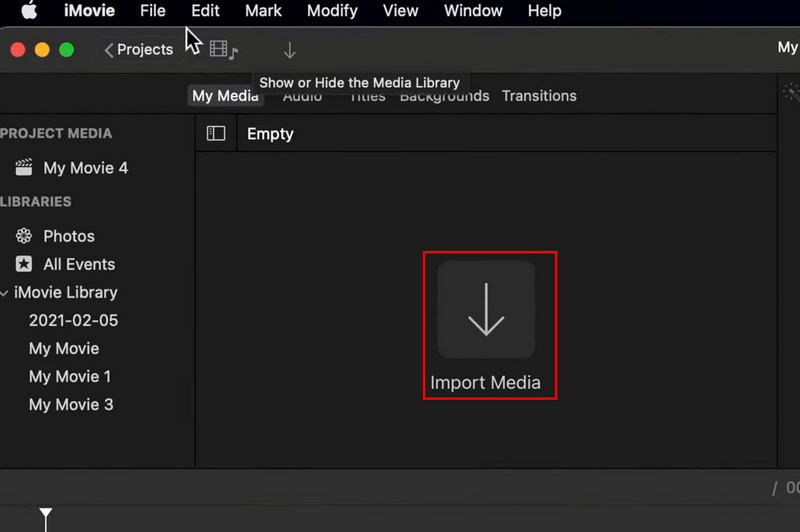Select My Movie 3 in library
This screenshot has height=532, width=800.
click(71, 405)
